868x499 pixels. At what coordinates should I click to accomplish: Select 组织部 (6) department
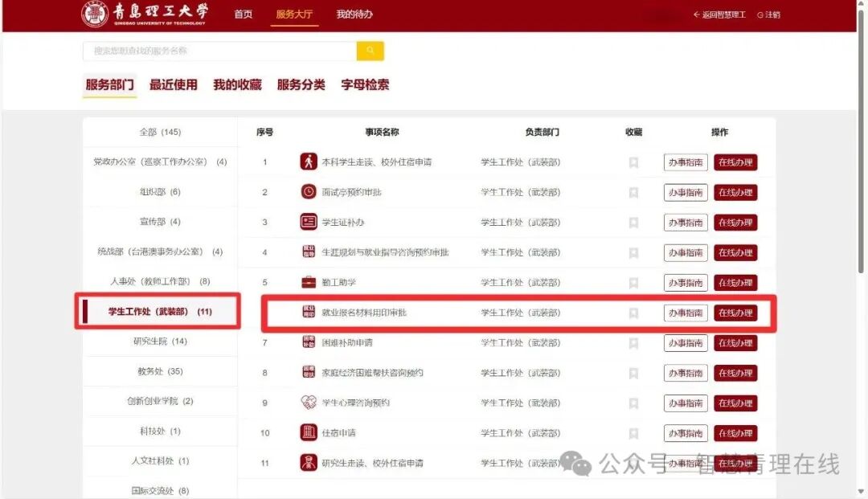pos(160,191)
